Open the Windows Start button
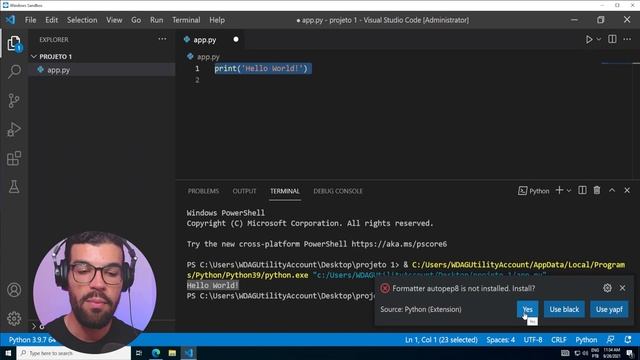 [x=8, y=353]
